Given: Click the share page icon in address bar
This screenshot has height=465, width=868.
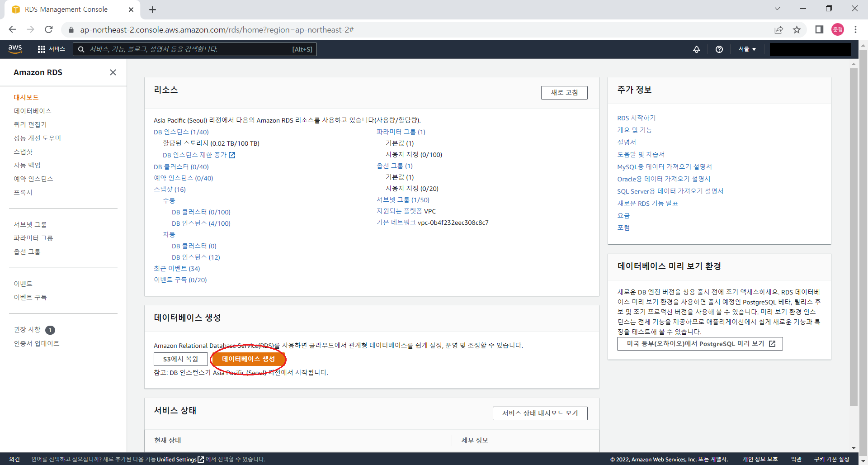Looking at the screenshot, I should tap(778, 29).
